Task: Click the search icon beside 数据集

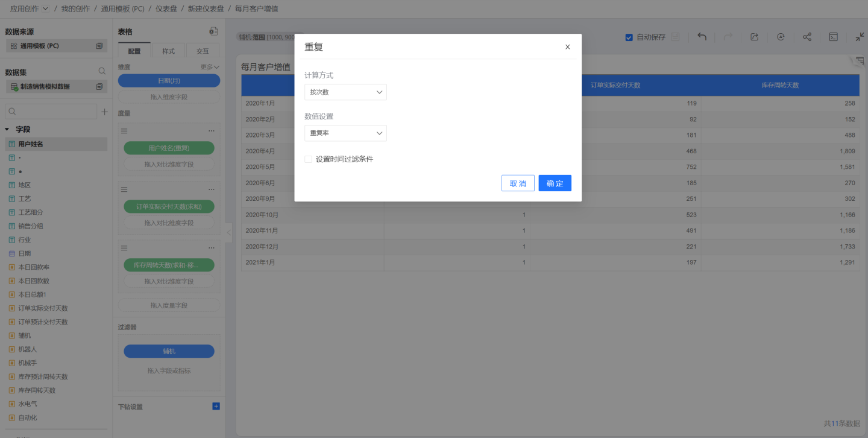Action: [x=102, y=72]
